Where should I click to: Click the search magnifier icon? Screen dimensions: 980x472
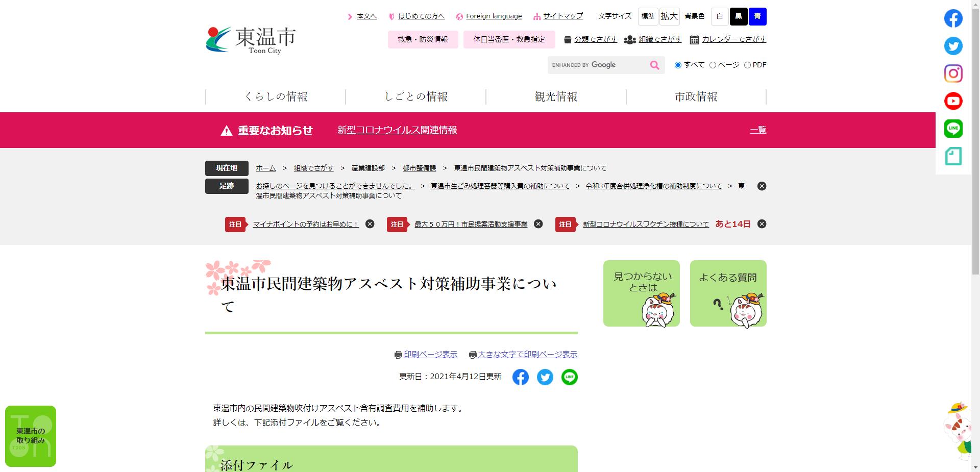[654, 65]
